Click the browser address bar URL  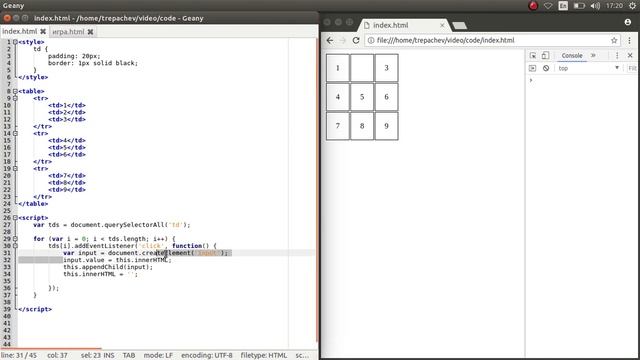coord(445,40)
